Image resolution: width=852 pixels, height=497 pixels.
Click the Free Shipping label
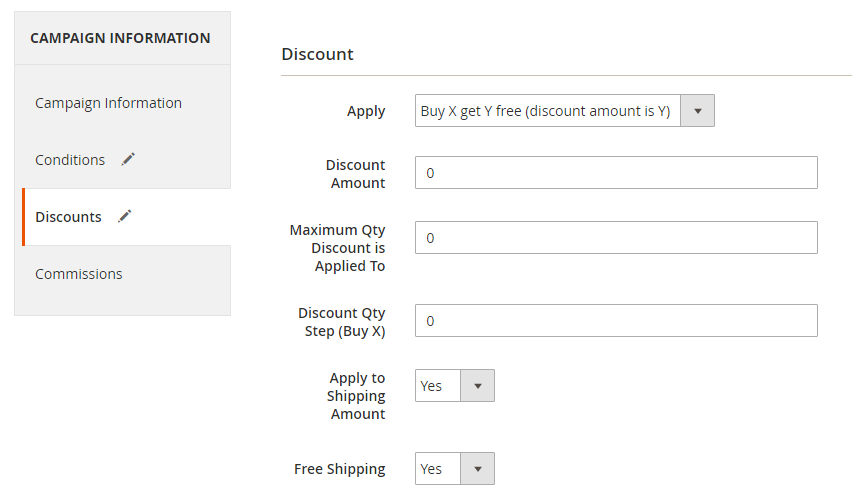(x=340, y=469)
